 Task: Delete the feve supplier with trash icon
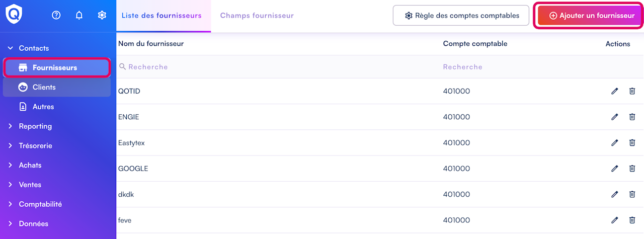[632, 220]
